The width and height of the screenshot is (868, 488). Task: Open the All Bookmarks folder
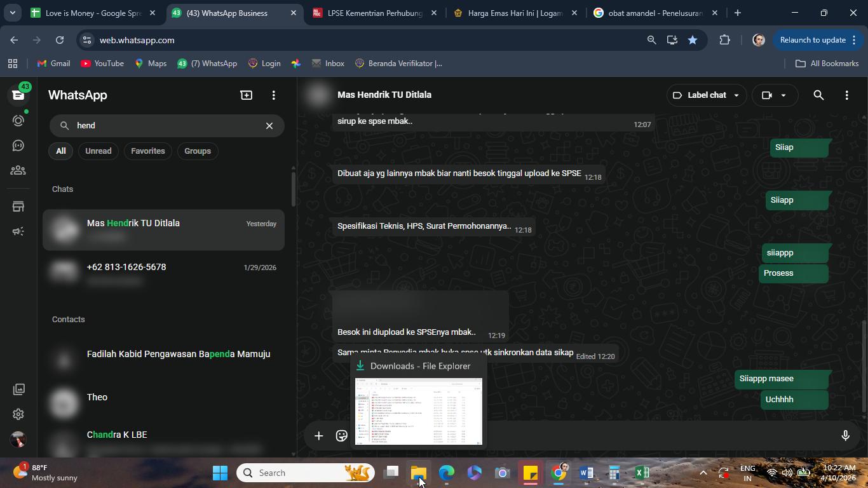pos(827,64)
